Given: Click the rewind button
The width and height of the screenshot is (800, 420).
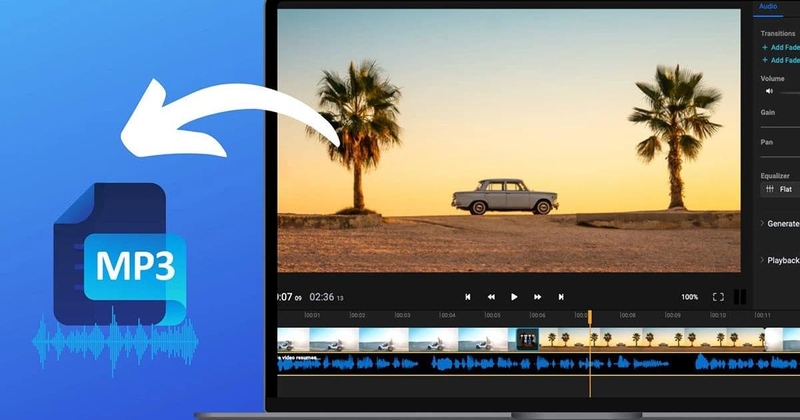Looking at the screenshot, I should click(x=491, y=297).
